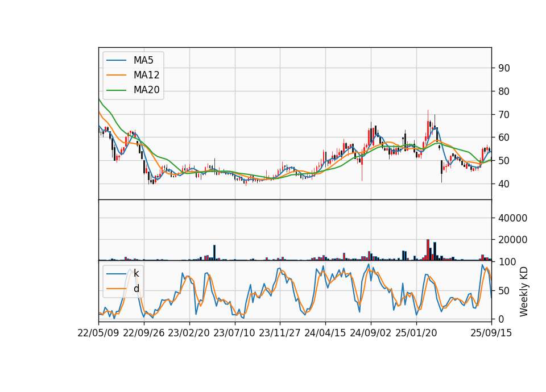Click the KD axis value 50

(x=504, y=290)
